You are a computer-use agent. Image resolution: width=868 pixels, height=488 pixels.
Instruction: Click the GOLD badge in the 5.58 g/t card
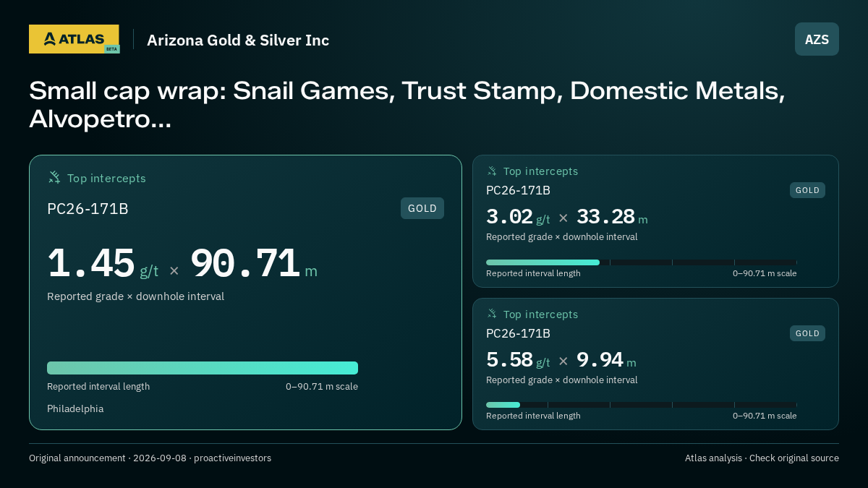tap(807, 333)
